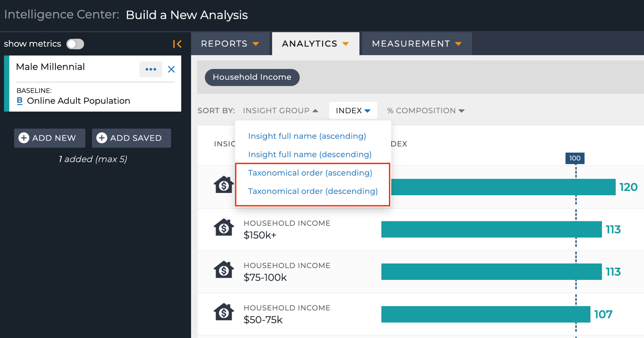The height and width of the screenshot is (338, 644).
Task: Choose Taxonomical order (ascending)
Action: [x=310, y=173]
